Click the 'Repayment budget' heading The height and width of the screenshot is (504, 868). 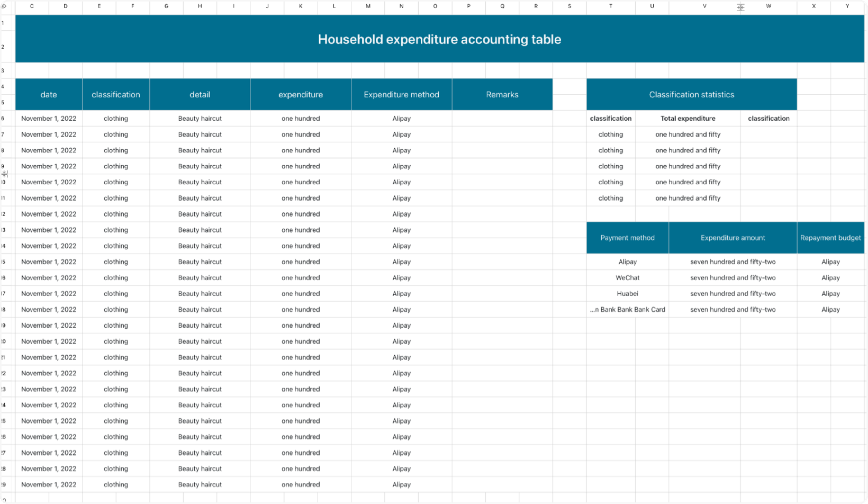pyautogui.click(x=830, y=238)
